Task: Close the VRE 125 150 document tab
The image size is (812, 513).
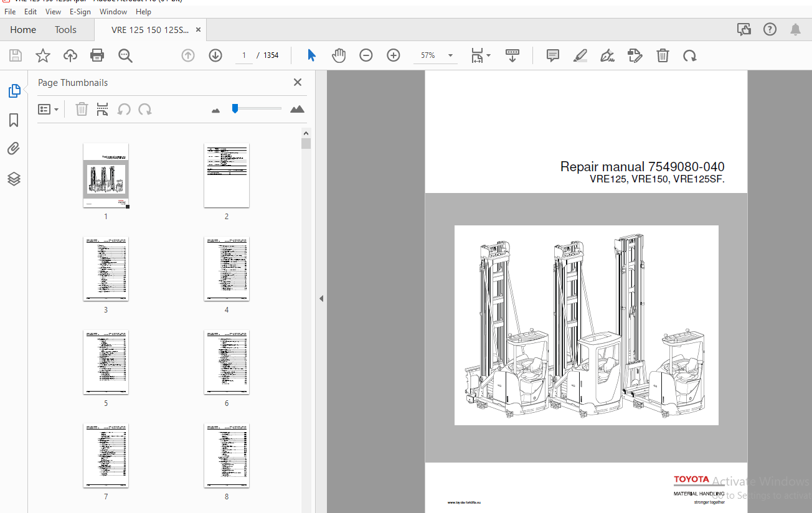Action: tap(198, 29)
